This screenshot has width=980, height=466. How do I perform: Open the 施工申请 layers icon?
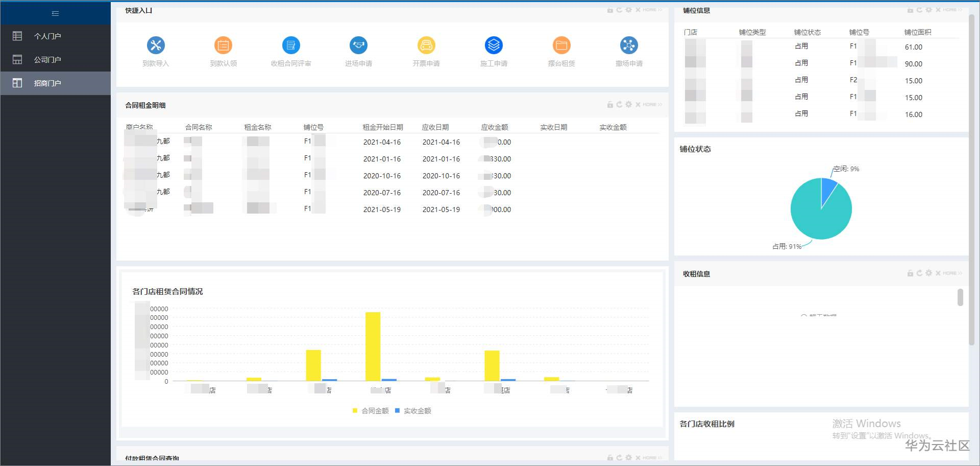coord(494,45)
